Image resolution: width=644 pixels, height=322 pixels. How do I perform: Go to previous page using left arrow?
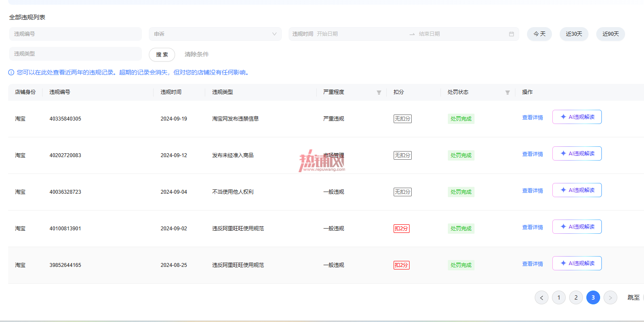(542, 297)
